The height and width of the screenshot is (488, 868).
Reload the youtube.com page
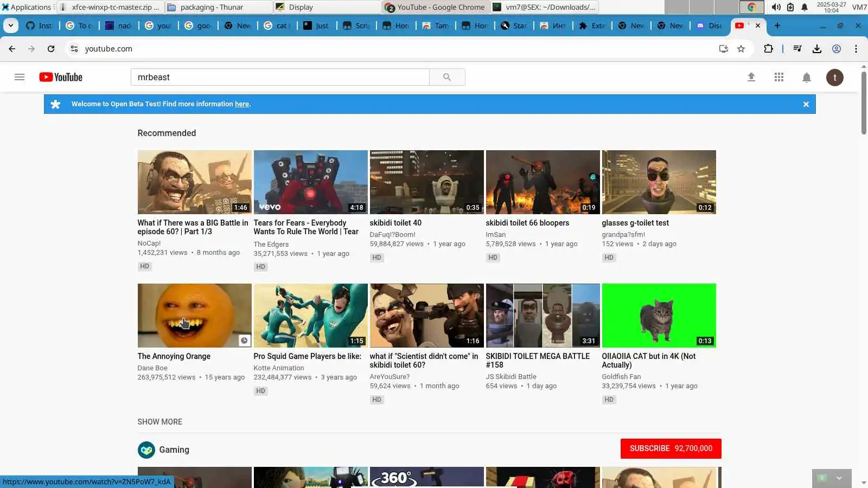pos(51,49)
